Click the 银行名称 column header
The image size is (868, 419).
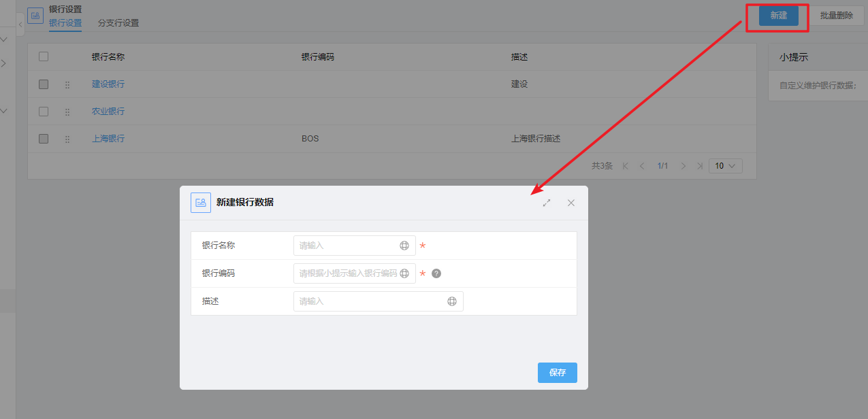[x=108, y=57]
